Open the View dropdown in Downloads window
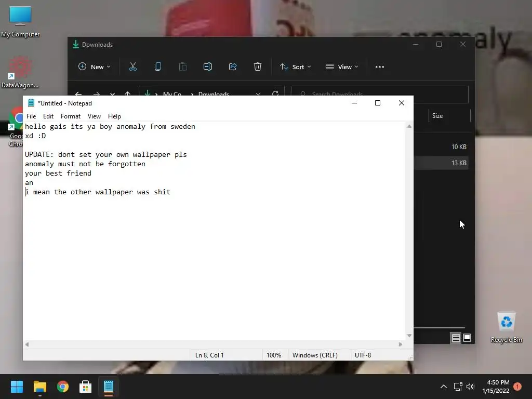The height and width of the screenshot is (399, 532). [342, 67]
